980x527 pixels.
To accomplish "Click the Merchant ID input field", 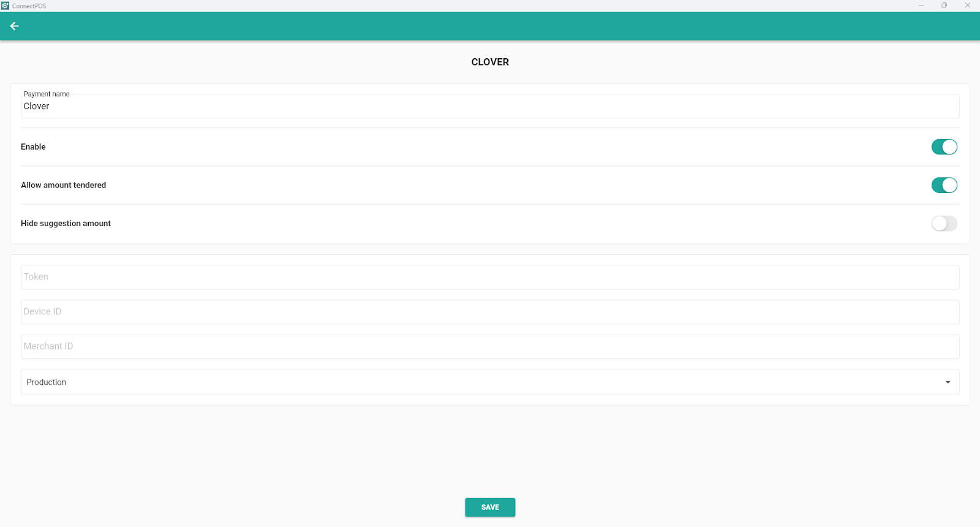I will (x=490, y=347).
